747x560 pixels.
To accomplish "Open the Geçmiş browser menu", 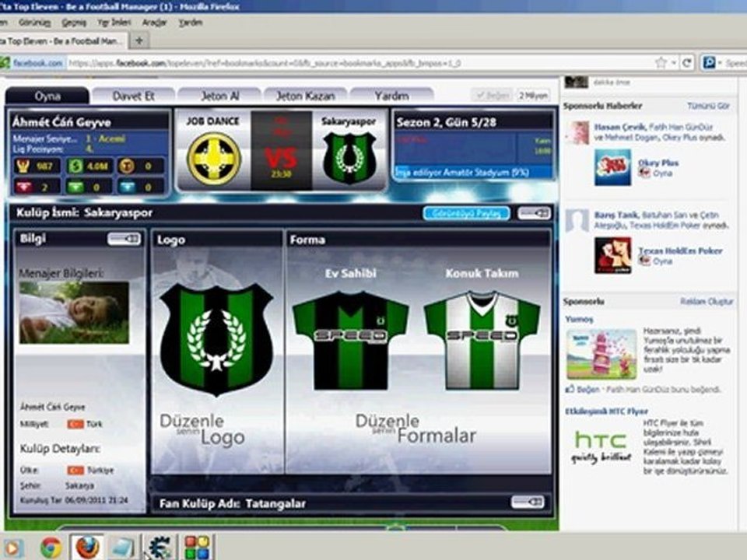I will pyautogui.click(x=75, y=23).
